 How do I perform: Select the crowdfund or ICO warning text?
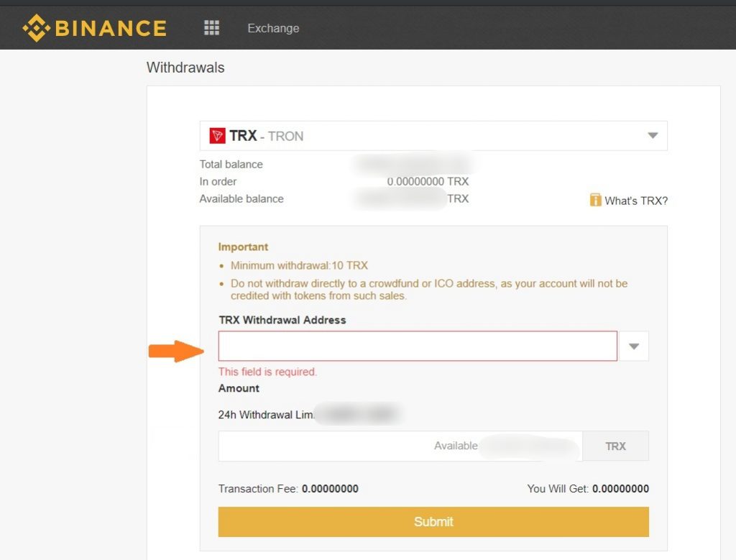pos(429,290)
